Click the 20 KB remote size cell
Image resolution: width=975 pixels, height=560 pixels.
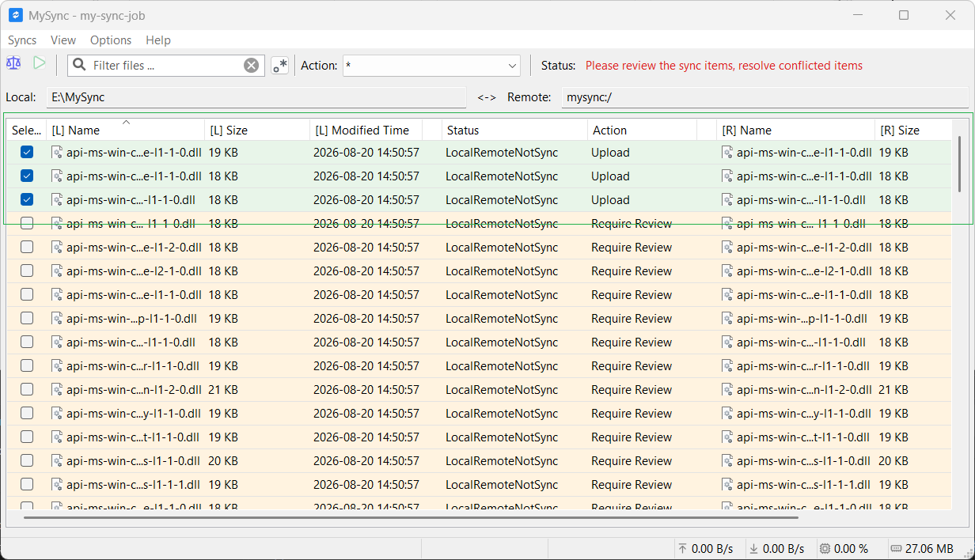point(893,461)
